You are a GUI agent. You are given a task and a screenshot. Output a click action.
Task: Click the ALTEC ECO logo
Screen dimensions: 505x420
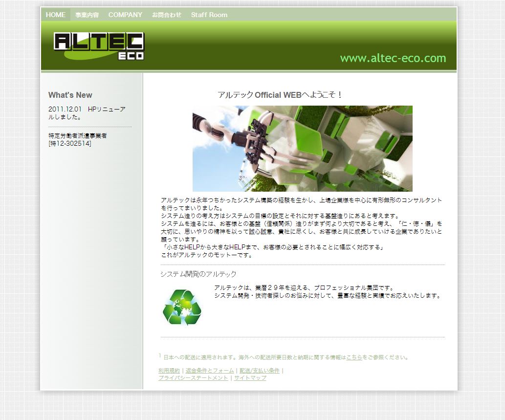99,46
